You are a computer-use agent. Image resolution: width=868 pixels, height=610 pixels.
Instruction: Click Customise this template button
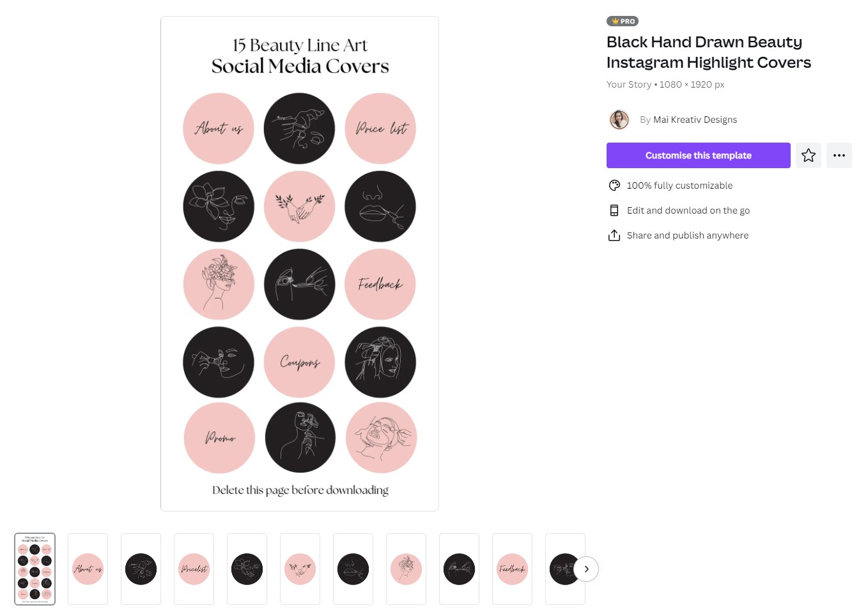point(699,155)
